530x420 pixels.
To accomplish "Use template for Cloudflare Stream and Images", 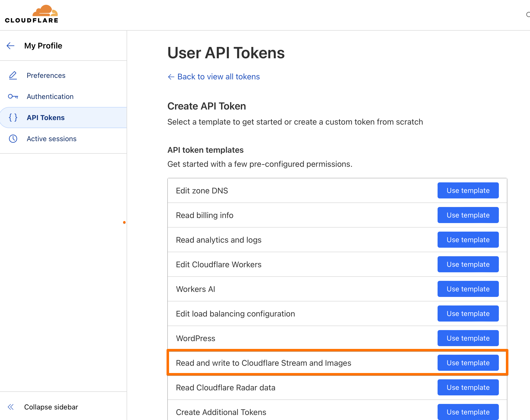I will [468, 363].
